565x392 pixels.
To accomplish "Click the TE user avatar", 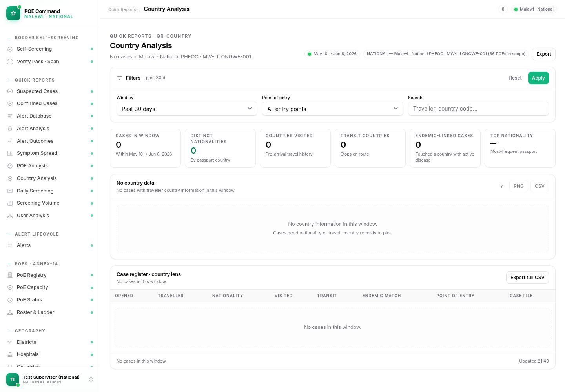I will click(13, 379).
